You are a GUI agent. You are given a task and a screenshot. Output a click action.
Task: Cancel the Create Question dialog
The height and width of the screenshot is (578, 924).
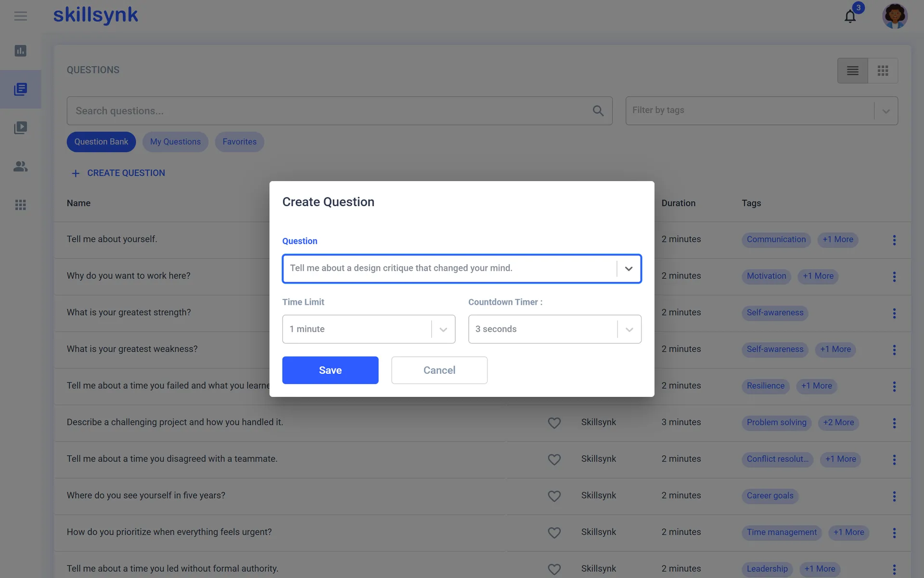point(439,370)
